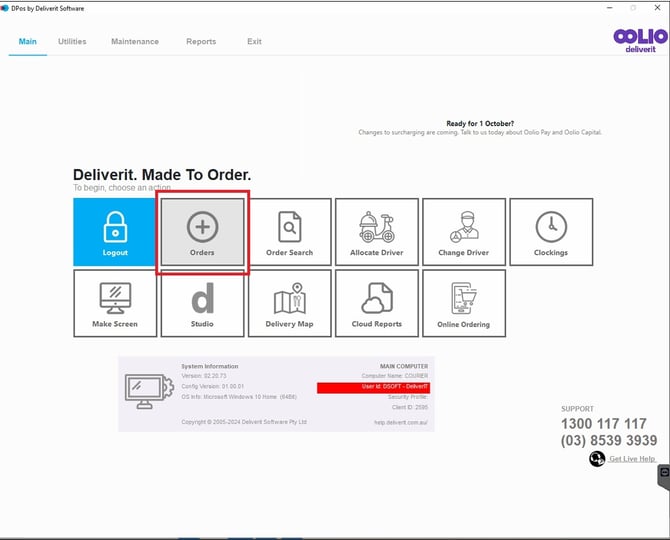Click the side tab handle at right edge
Screen dimensions: 670x540
click(664, 475)
